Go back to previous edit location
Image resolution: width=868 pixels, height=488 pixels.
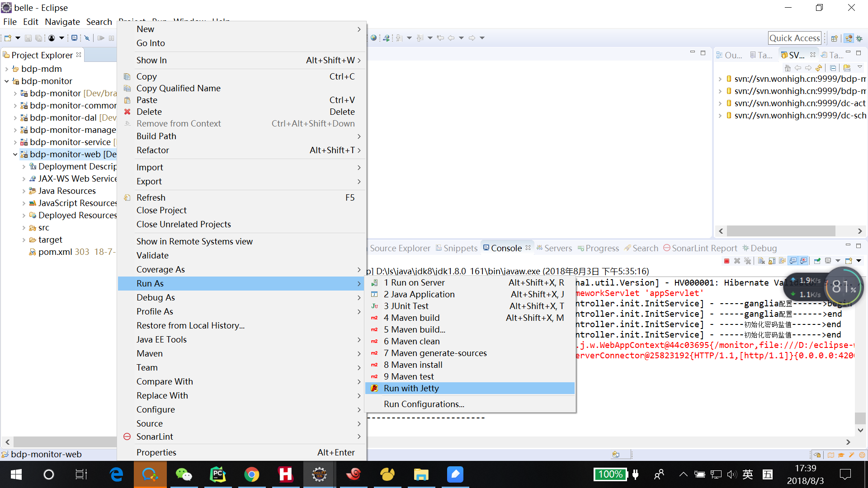click(x=440, y=38)
